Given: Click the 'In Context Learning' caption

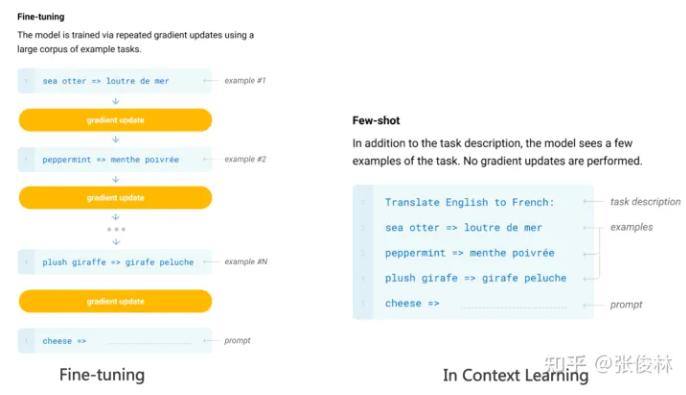Looking at the screenshot, I should point(516,375).
